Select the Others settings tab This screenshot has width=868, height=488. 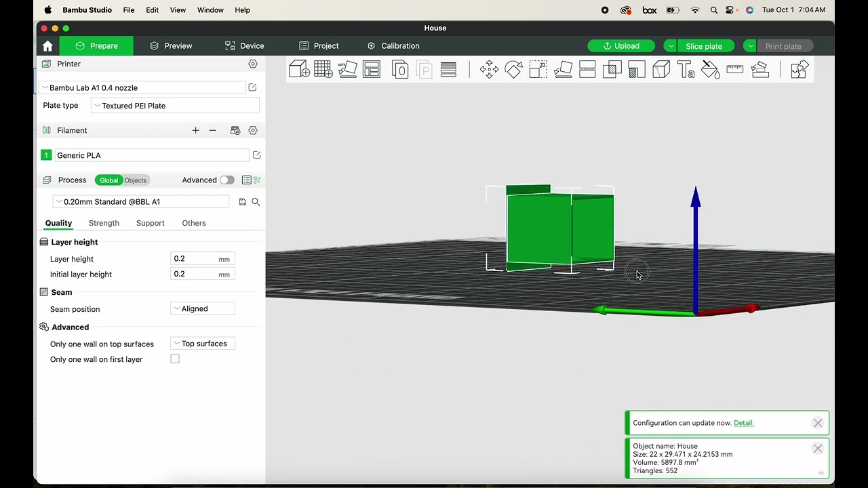click(194, 223)
